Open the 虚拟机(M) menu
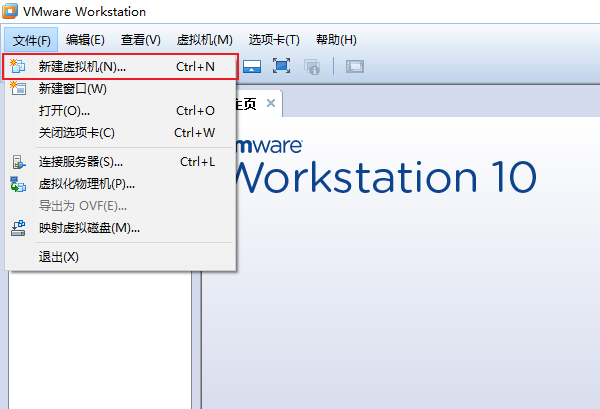600x409 pixels. pyautogui.click(x=204, y=40)
